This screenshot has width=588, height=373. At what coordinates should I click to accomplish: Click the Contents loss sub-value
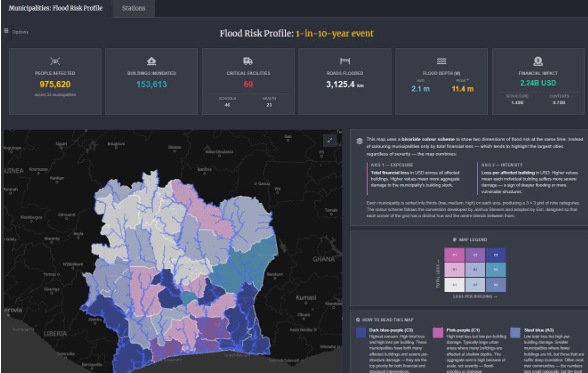tap(559, 102)
